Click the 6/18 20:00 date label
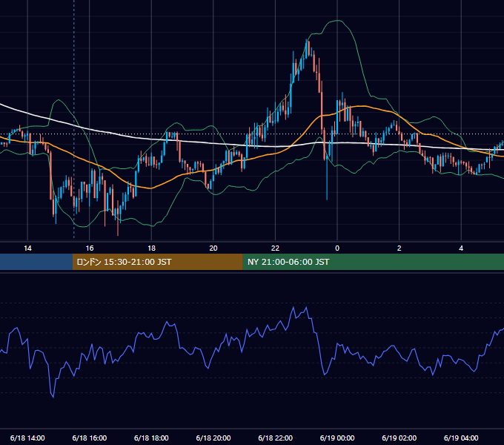This screenshot has width=504, height=445. [x=213, y=438]
